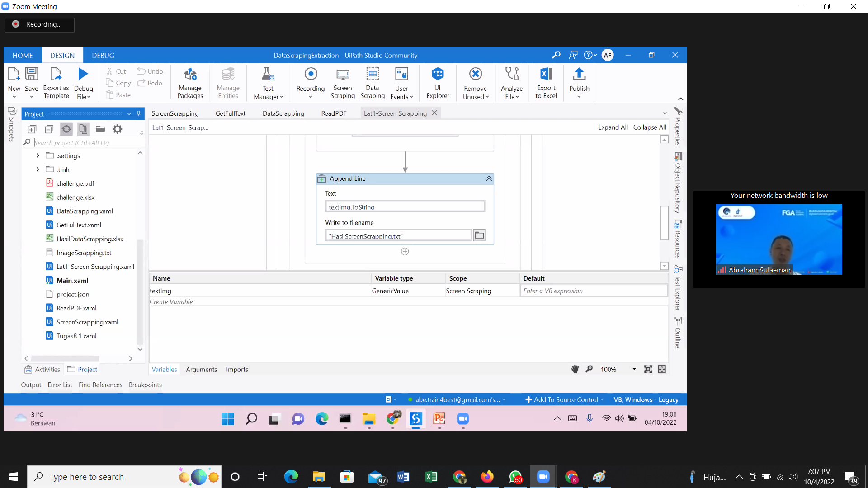Open the ReadPDF document tab
868x488 pixels.
coord(334,113)
